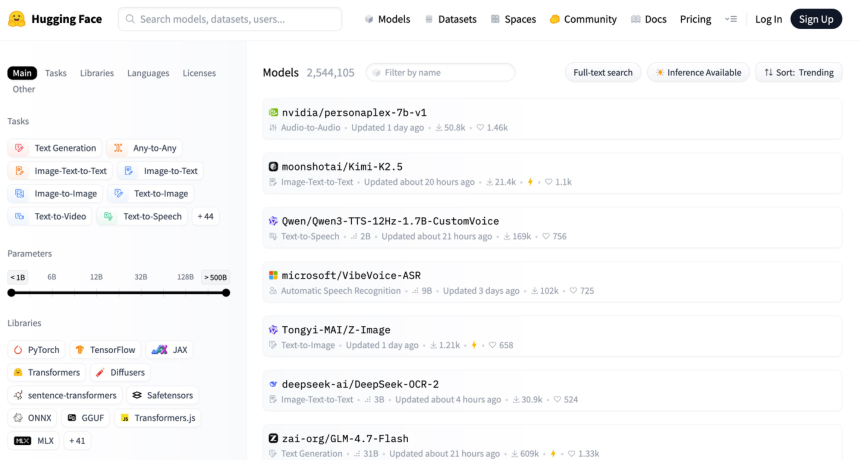The height and width of the screenshot is (460, 860).
Task: Select the <1B parameter preset
Action: pos(18,277)
